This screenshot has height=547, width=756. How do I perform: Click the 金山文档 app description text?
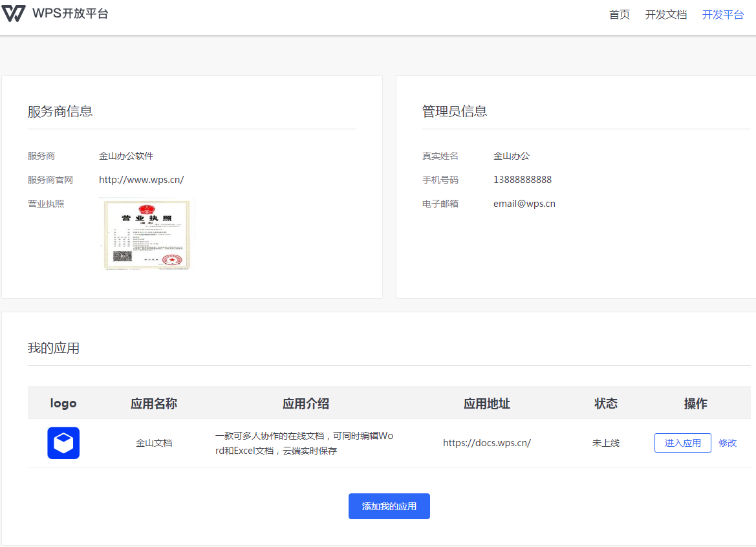coord(304,443)
